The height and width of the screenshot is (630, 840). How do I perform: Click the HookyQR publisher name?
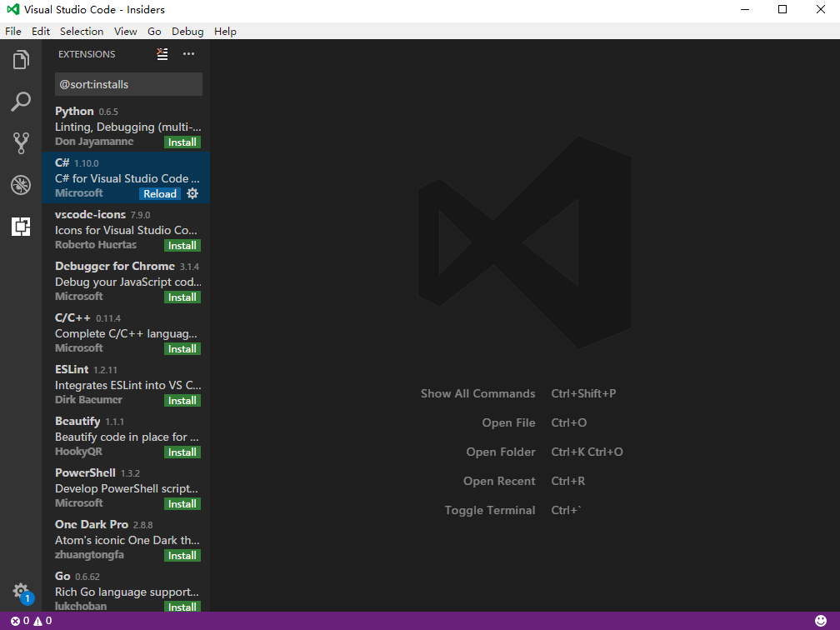pos(78,452)
